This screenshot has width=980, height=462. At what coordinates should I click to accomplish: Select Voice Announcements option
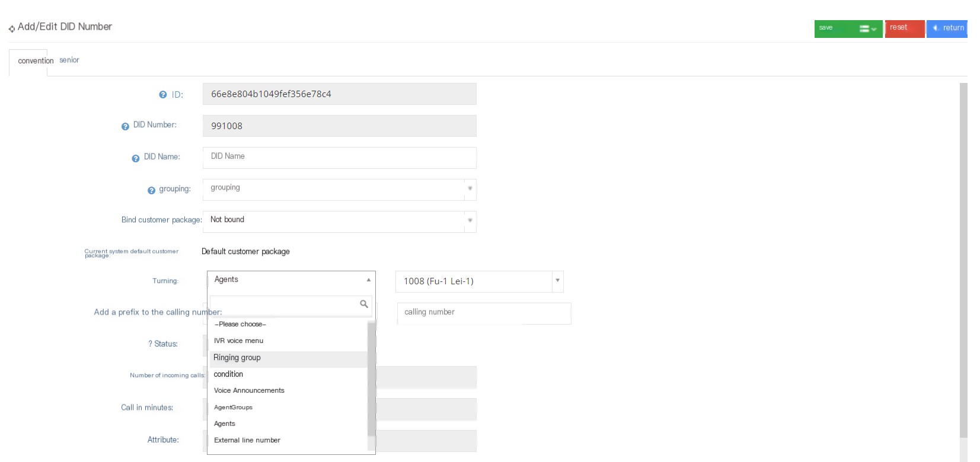(x=289, y=390)
